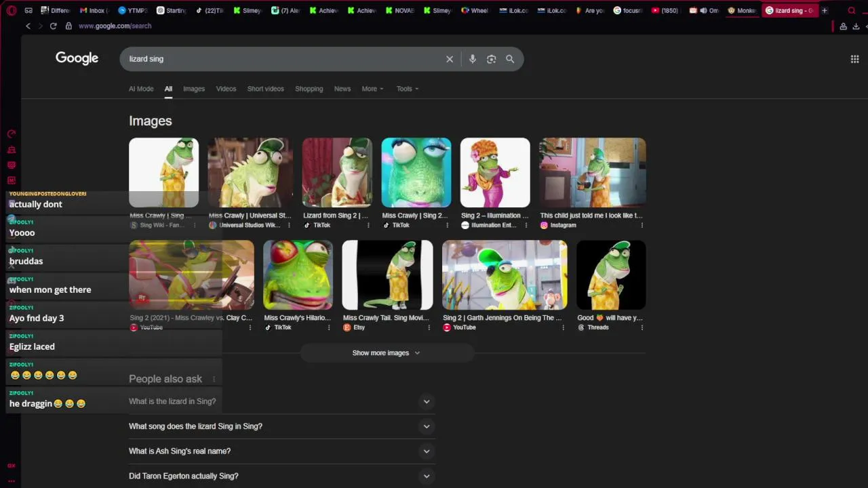Open 'This child just told me I look like' link
The width and height of the screenshot is (868, 488).
[x=591, y=216]
